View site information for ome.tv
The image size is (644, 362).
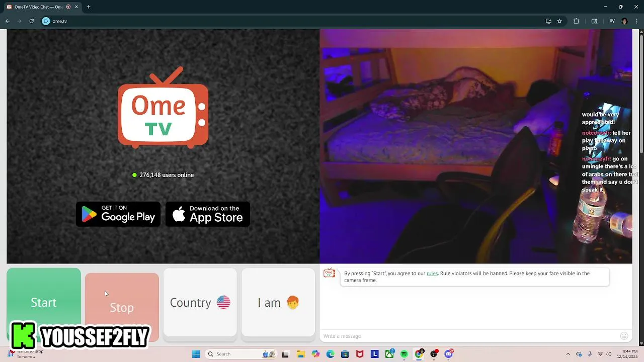tap(46, 21)
